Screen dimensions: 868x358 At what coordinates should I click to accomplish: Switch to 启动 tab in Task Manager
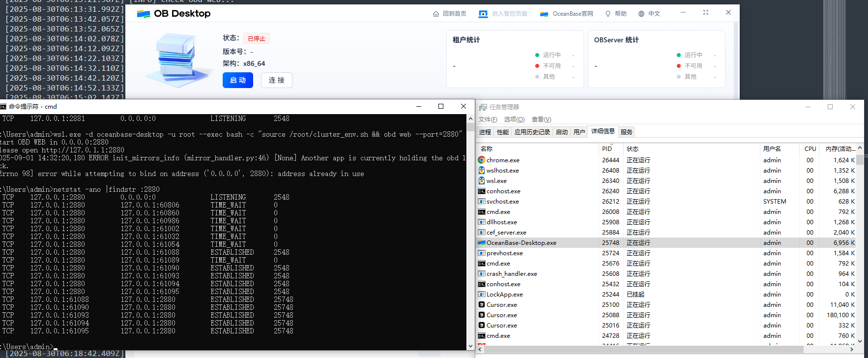point(562,132)
